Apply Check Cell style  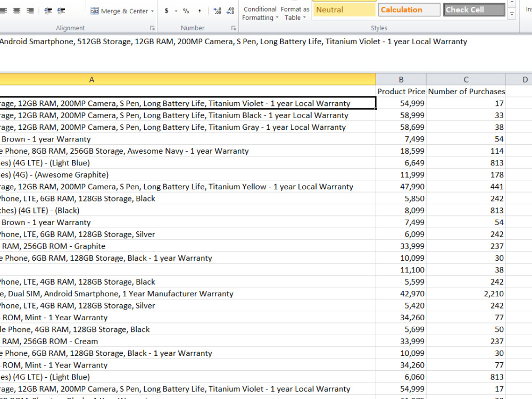[x=474, y=10]
